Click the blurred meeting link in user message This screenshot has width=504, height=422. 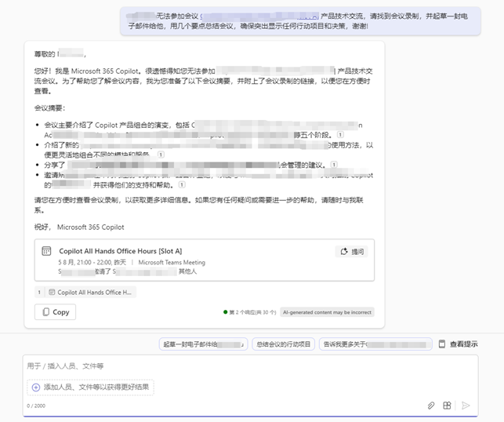coord(259,16)
